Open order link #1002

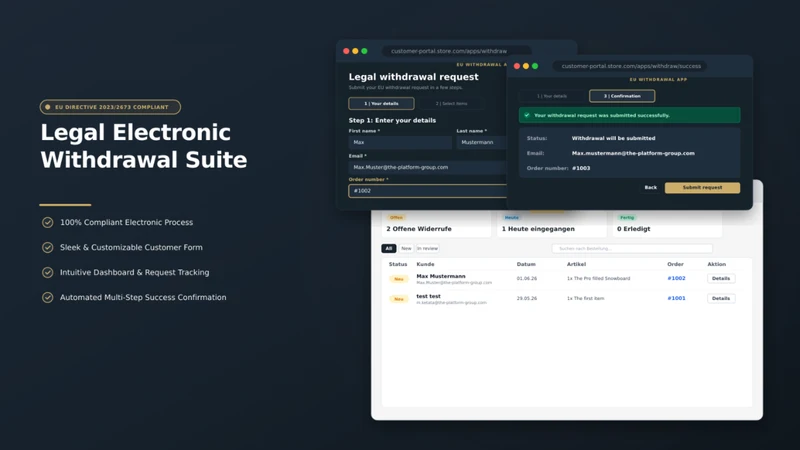pos(676,279)
